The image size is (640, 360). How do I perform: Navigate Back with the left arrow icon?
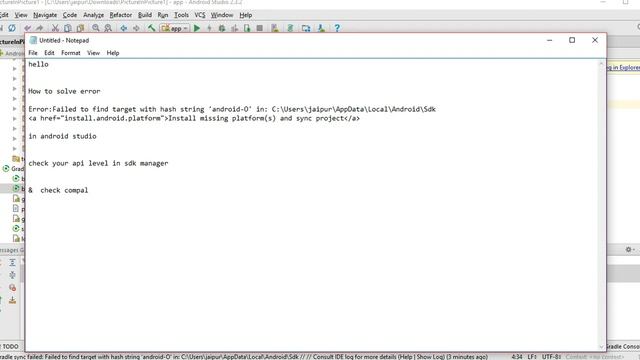pos(124,28)
